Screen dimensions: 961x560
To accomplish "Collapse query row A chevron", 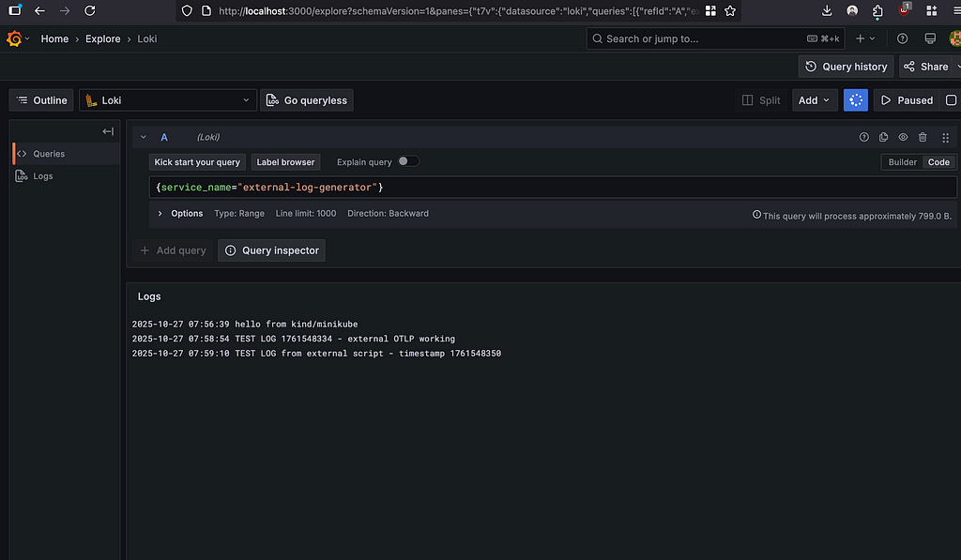I will [144, 137].
